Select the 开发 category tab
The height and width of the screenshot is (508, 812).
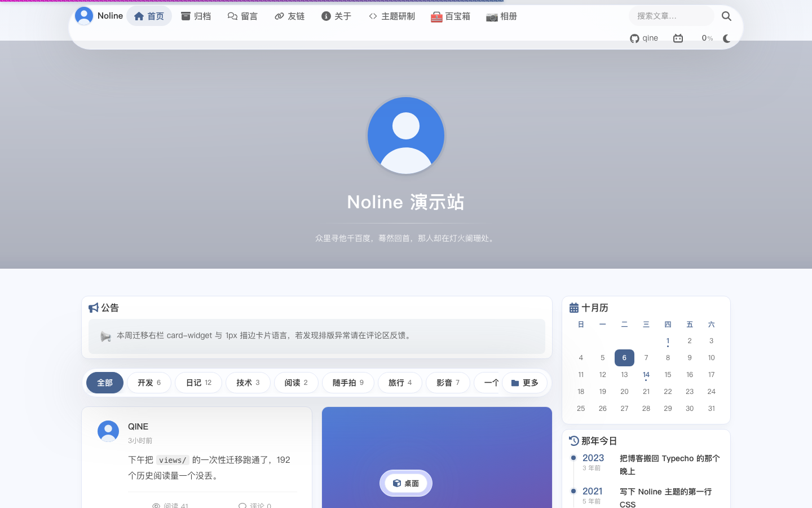149,383
